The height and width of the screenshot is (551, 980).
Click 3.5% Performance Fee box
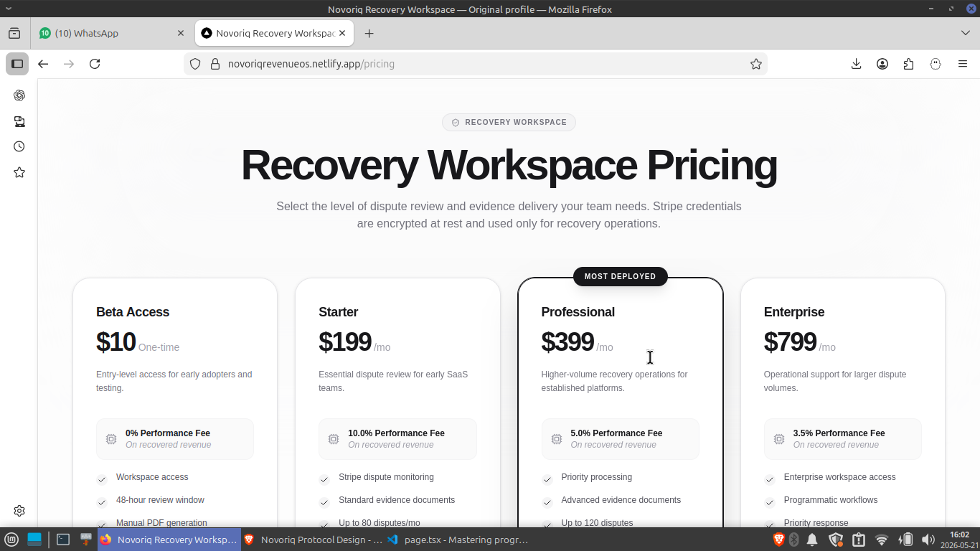(x=843, y=439)
